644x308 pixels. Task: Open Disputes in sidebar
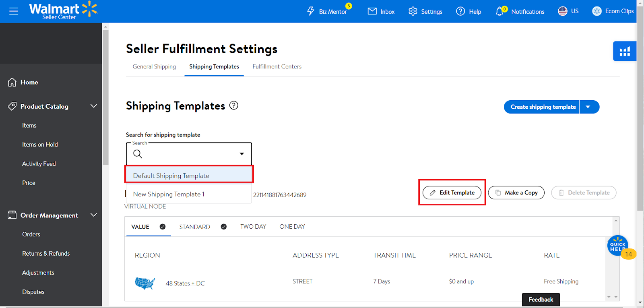pos(33,292)
